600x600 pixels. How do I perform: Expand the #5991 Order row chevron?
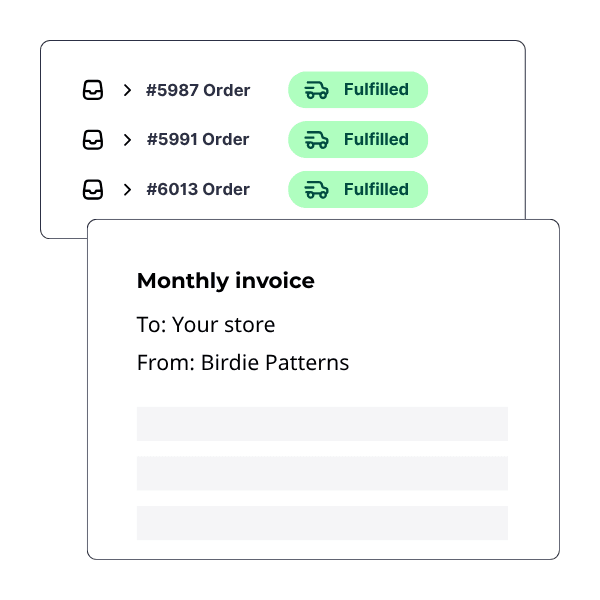pyautogui.click(x=127, y=140)
